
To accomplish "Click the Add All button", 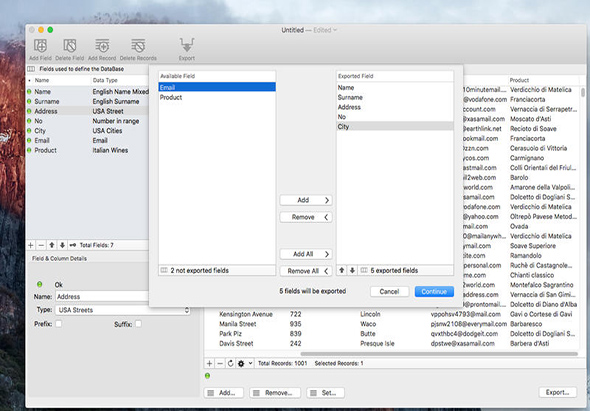I will (x=306, y=254).
